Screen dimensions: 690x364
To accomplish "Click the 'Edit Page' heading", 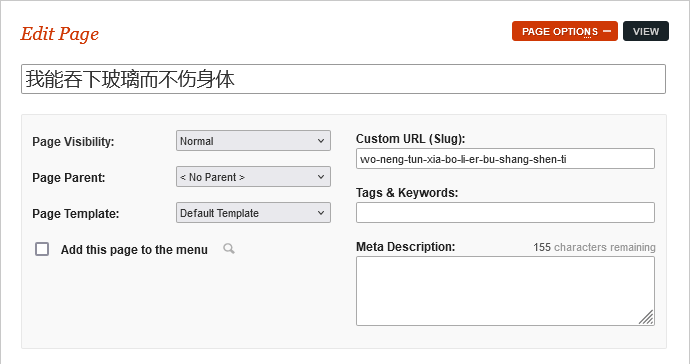I will [x=60, y=34].
